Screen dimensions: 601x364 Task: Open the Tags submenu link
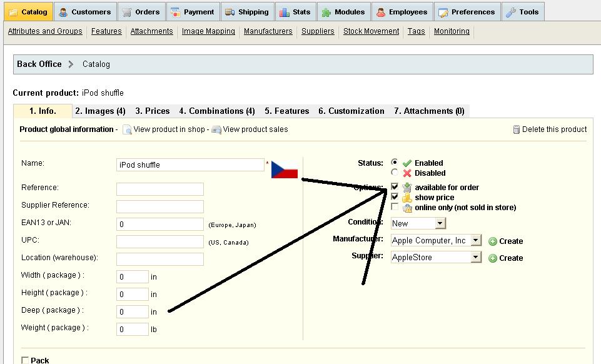point(417,31)
